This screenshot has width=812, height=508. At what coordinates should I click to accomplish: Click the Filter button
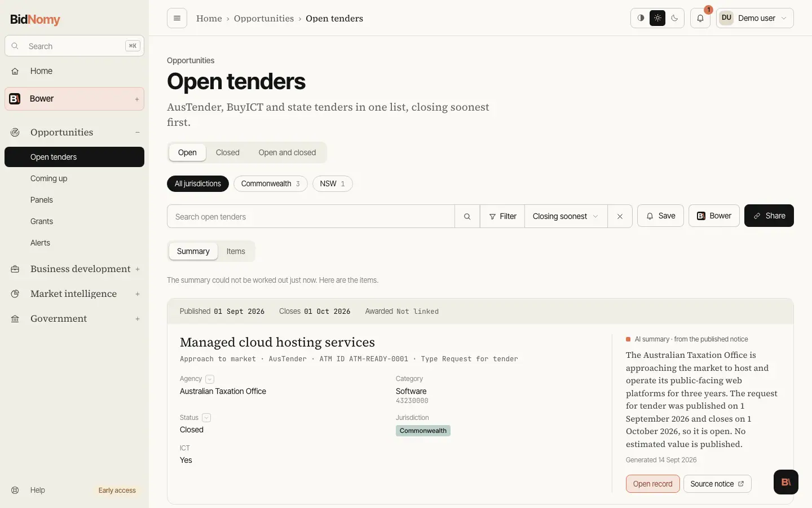click(502, 216)
